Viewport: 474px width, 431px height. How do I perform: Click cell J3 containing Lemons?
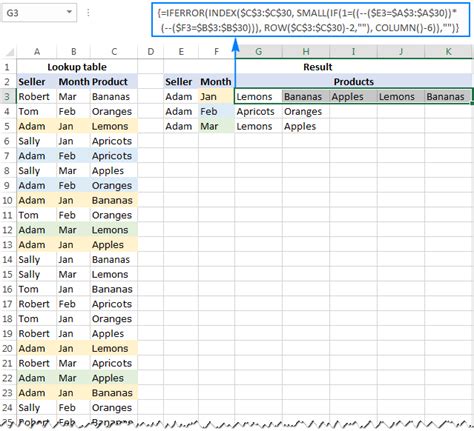click(401, 97)
